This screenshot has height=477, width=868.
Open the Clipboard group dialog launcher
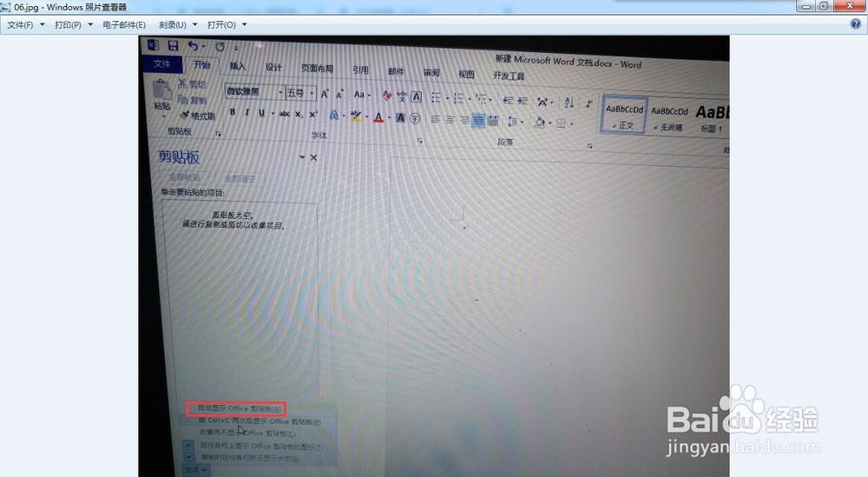[x=218, y=134]
